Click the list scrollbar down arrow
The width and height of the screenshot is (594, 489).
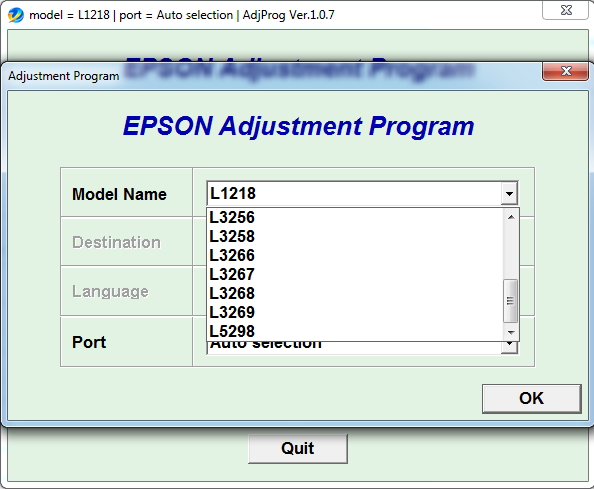click(511, 333)
